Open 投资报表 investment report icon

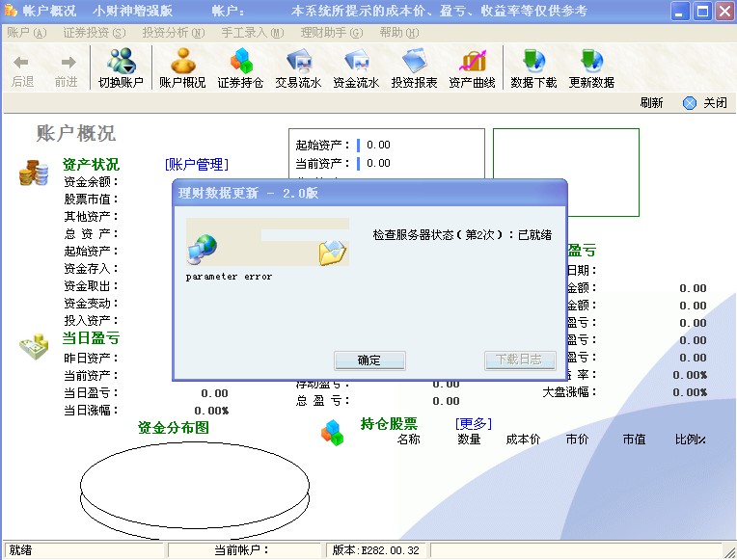click(x=414, y=67)
